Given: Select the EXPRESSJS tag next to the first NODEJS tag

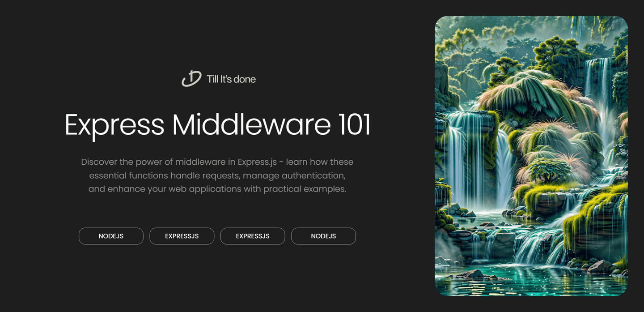Looking at the screenshot, I should (182, 236).
